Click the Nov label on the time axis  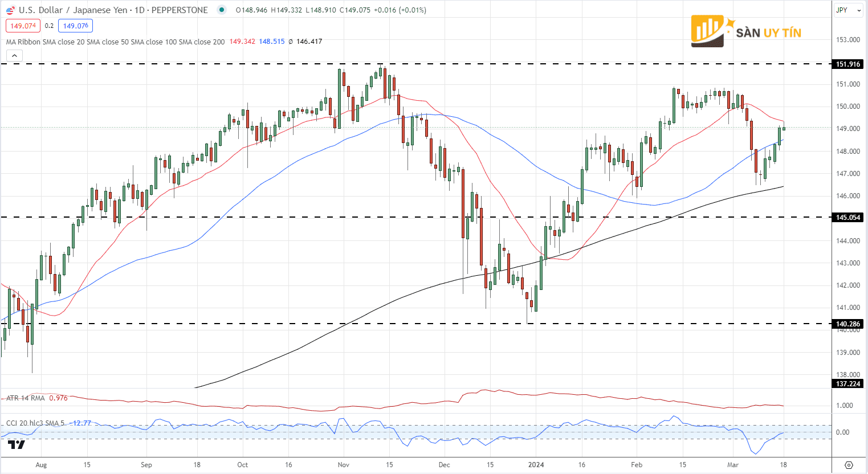(343, 465)
